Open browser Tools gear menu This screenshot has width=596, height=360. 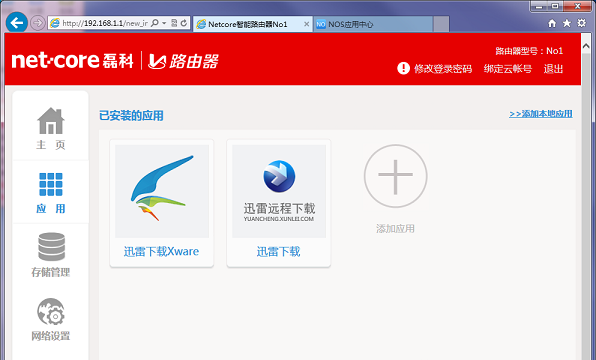pos(582,23)
